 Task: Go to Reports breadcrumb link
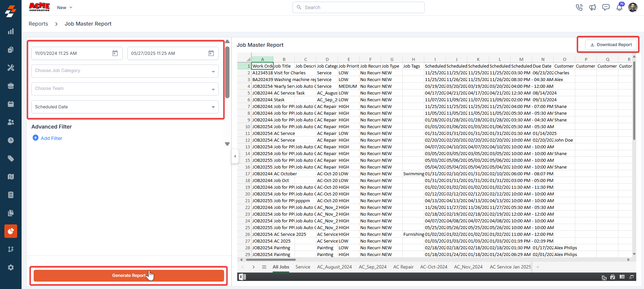click(38, 24)
